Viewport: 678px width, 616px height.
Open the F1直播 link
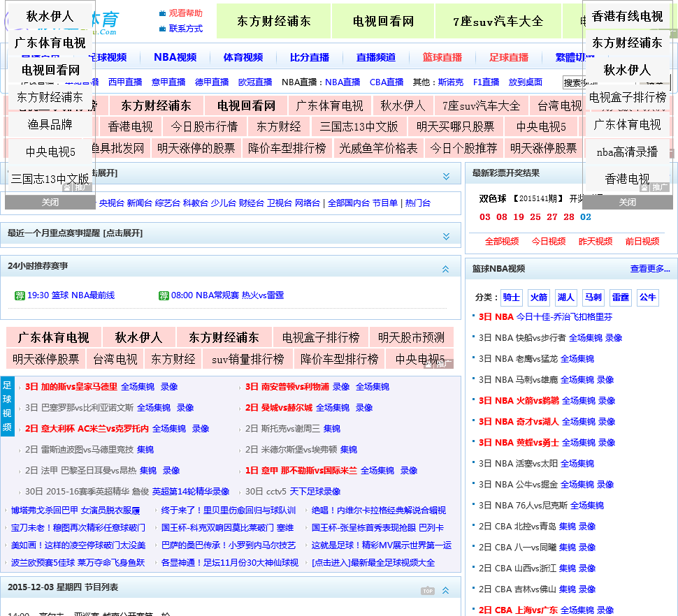coord(486,82)
